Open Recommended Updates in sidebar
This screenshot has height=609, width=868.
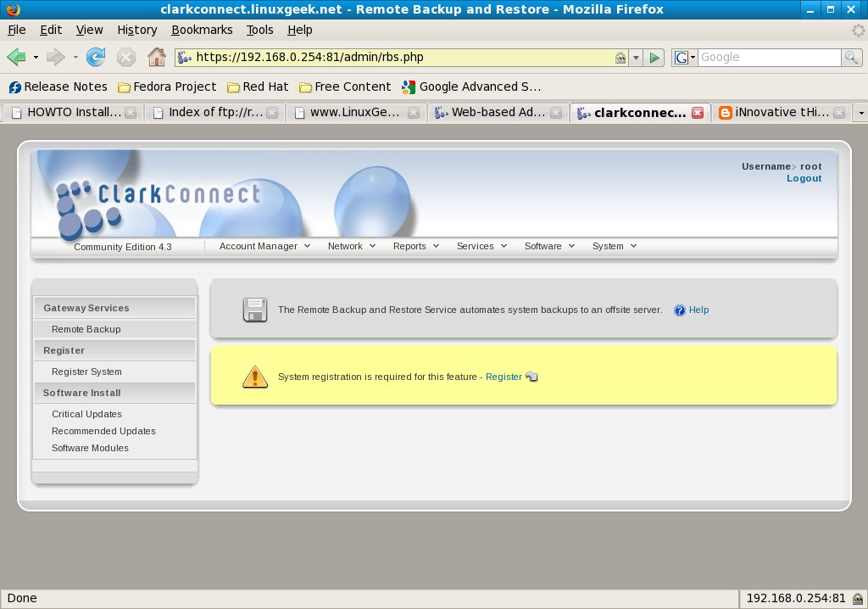(103, 431)
